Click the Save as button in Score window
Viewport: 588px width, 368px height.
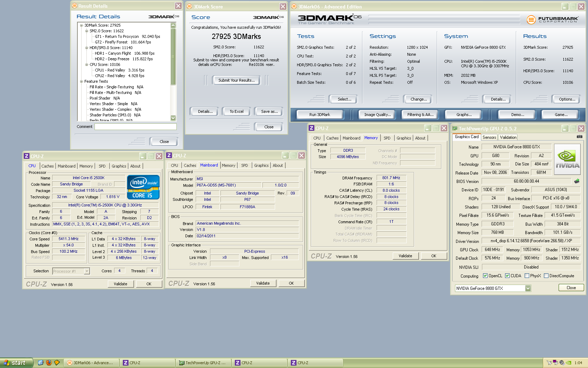(269, 111)
